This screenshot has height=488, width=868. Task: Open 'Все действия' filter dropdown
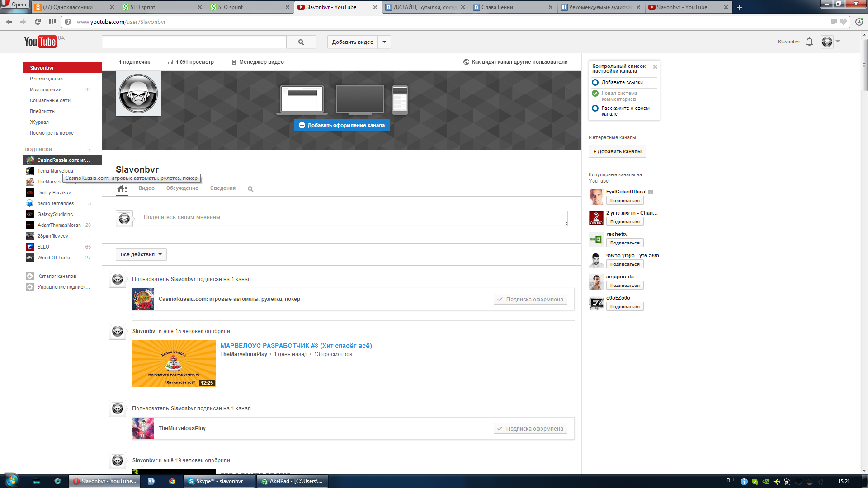[x=141, y=254]
